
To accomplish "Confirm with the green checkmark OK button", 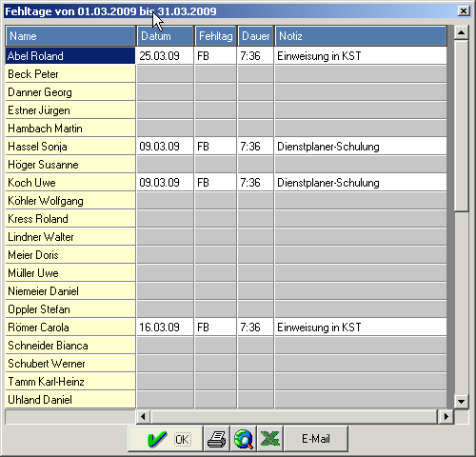I will pos(165,439).
